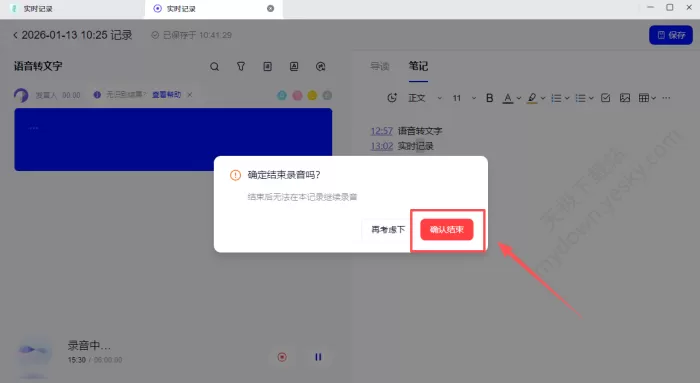Go back using the arrow beside 2026-01-13

[x=15, y=35]
